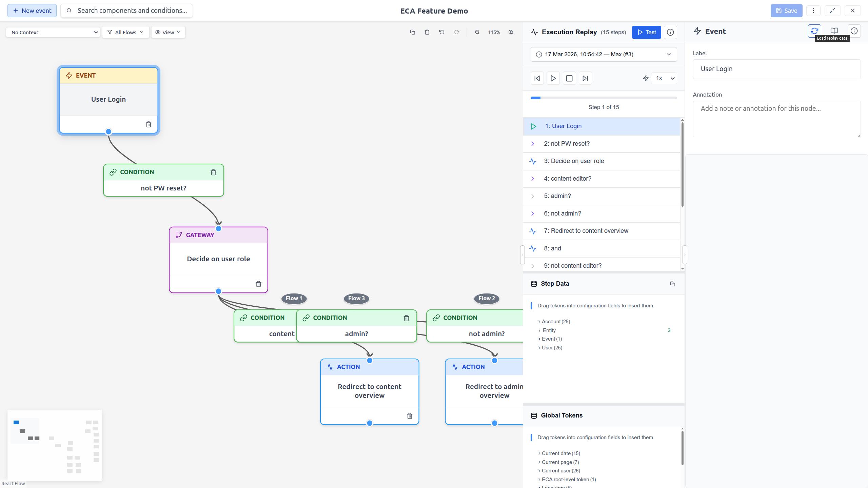Skip to the last replay step
Screen dimensions: 868x488
pos(585,78)
